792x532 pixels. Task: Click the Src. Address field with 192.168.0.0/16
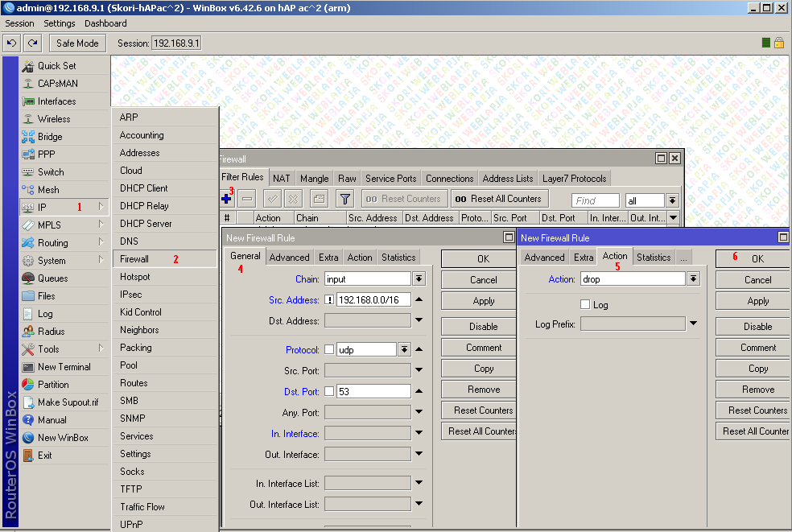click(373, 300)
